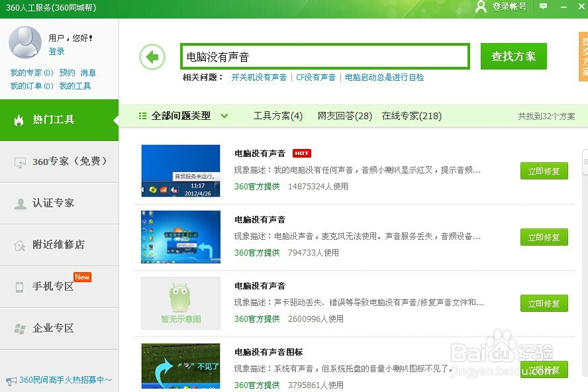The height and width of the screenshot is (392, 588).
Task: Click the results list scrollbar handle
Action: point(585,162)
